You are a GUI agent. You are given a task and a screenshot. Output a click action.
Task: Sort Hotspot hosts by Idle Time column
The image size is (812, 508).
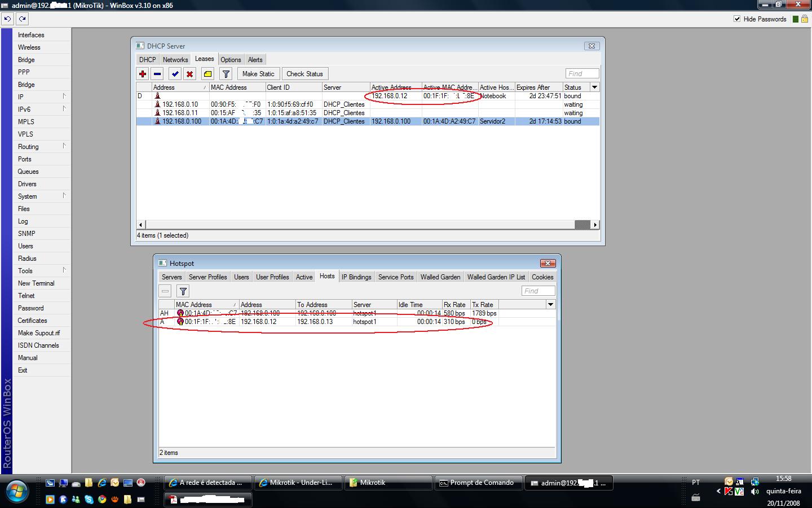[x=420, y=304]
